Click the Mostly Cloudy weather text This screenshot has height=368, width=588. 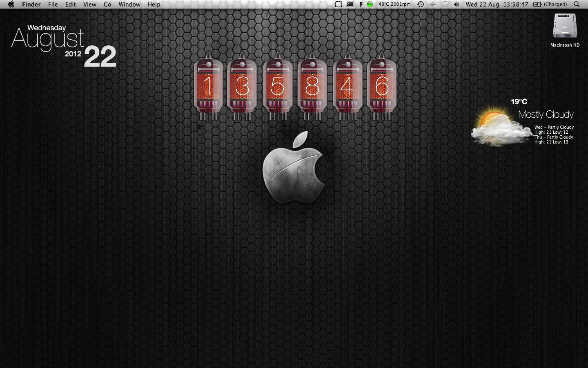[x=546, y=114]
